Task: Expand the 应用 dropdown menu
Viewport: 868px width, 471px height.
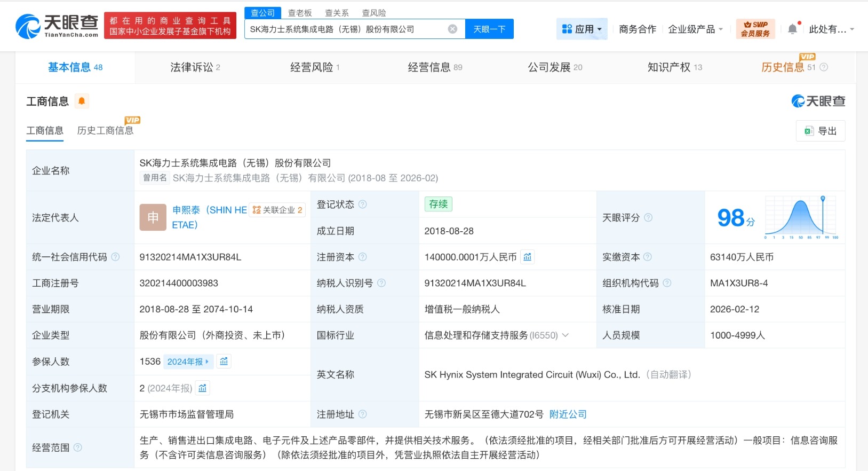Action: click(582, 29)
